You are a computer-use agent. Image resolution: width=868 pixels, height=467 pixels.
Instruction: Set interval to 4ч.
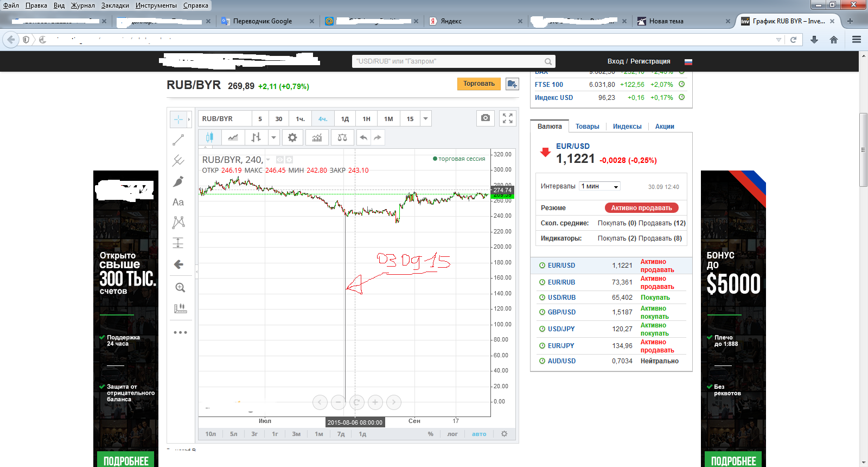click(x=323, y=118)
